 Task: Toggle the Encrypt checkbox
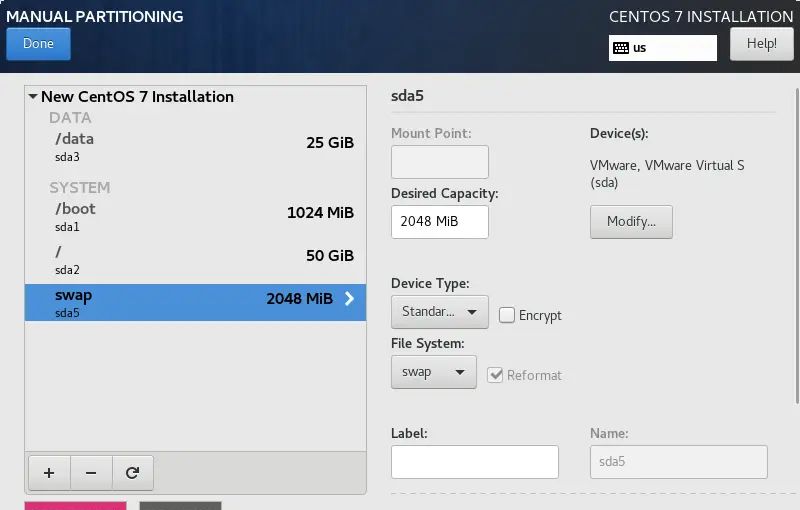507,315
